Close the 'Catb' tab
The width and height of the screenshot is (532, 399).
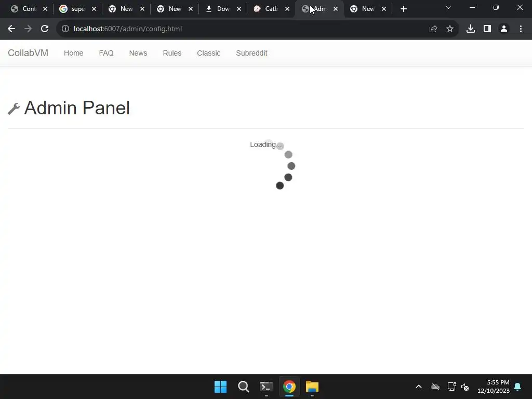pyautogui.click(x=287, y=9)
